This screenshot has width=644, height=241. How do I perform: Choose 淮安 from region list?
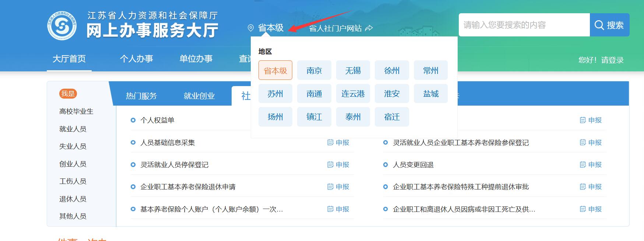392,93
